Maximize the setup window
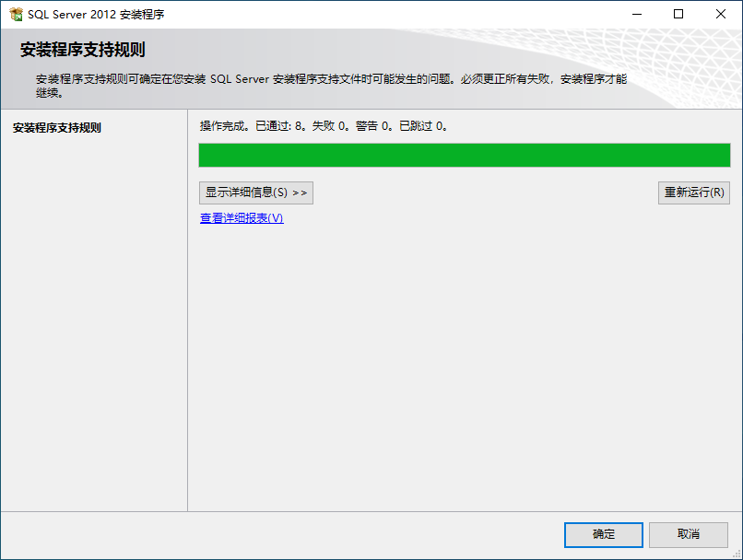 (678, 14)
